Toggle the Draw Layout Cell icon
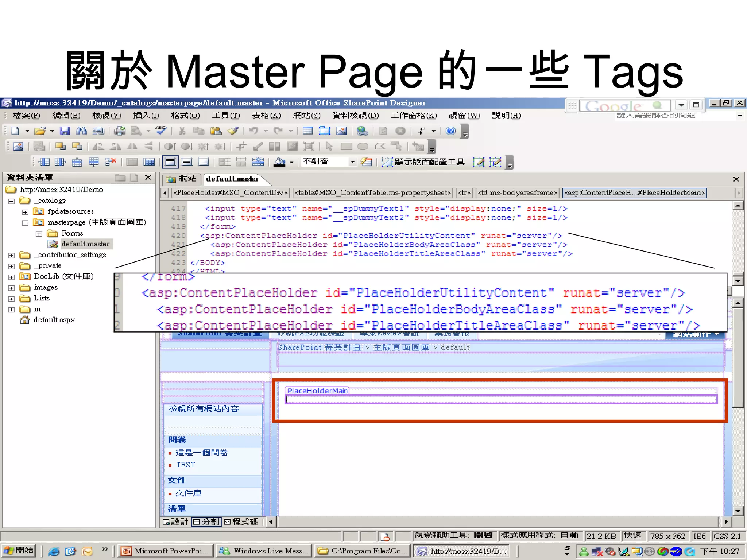This screenshot has height=560, width=747. click(495, 162)
